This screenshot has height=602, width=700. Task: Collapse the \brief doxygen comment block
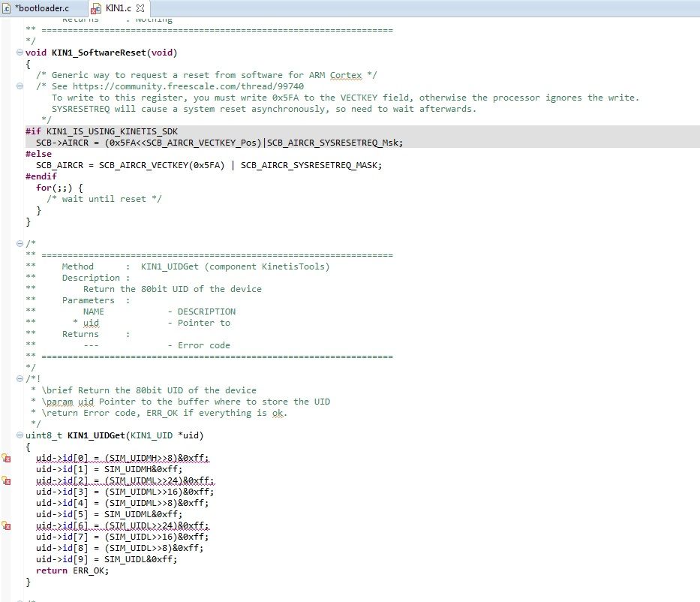coord(20,379)
